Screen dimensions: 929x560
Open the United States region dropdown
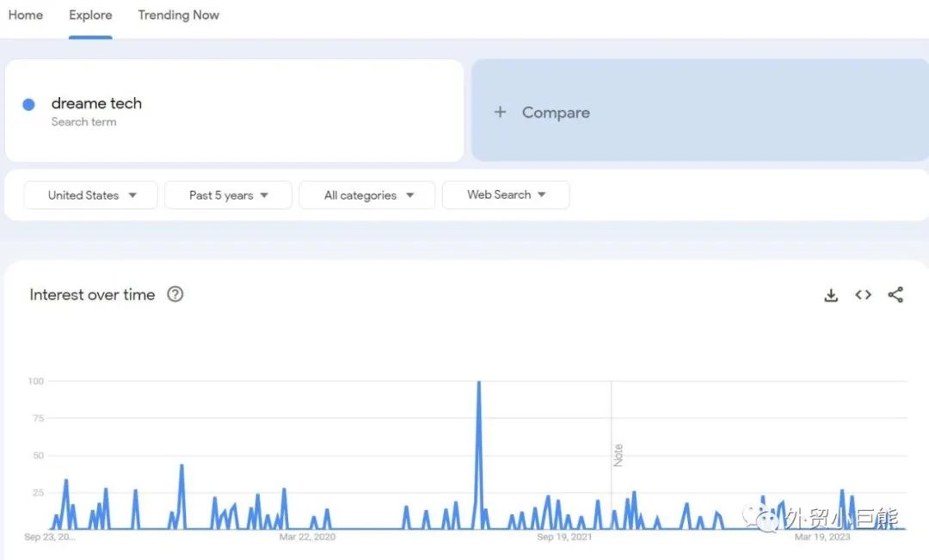91,195
